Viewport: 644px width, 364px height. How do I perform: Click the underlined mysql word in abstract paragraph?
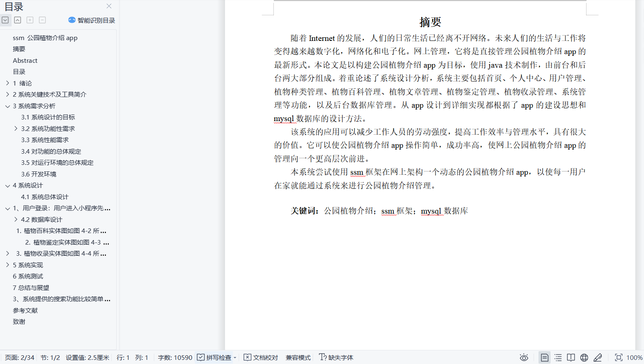(x=284, y=119)
